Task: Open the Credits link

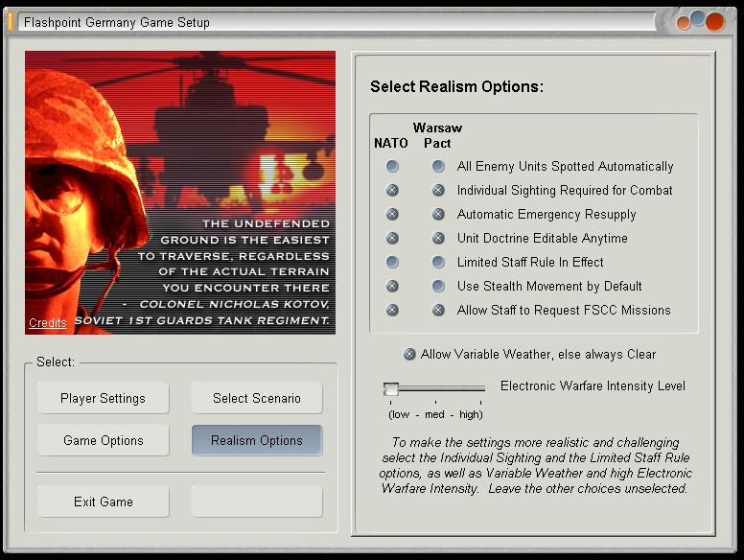Action: coord(47,323)
